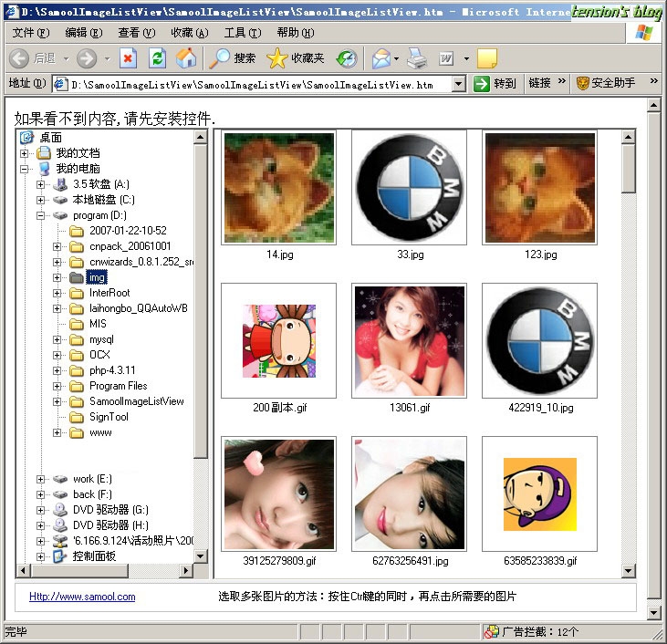
Task: Click the 3.5 floppy drive (A:) item
Action: pos(100,184)
